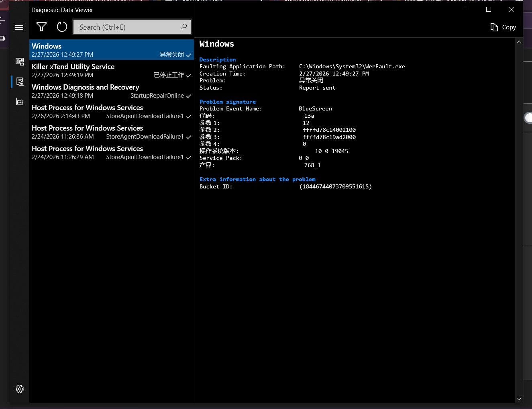Focus the Search (Ctrl+E) field
This screenshot has height=409, width=532.
[132, 27]
